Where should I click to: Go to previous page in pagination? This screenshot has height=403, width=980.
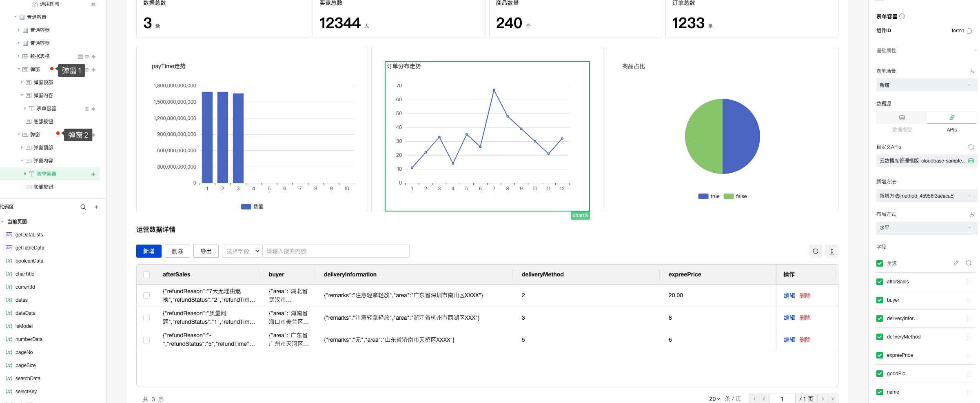(764, 399)
